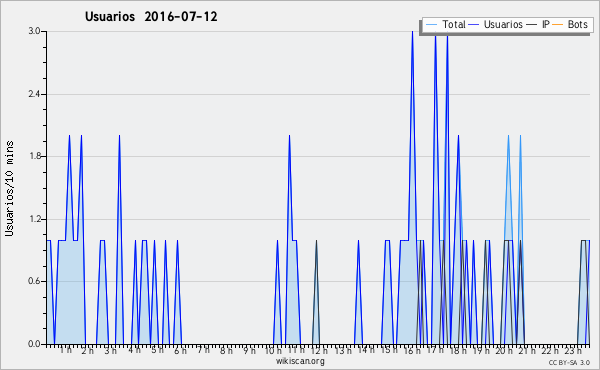Click the '16 h' x-axis label
Viewport: 600px width, 370px height.
coord(412,351)
